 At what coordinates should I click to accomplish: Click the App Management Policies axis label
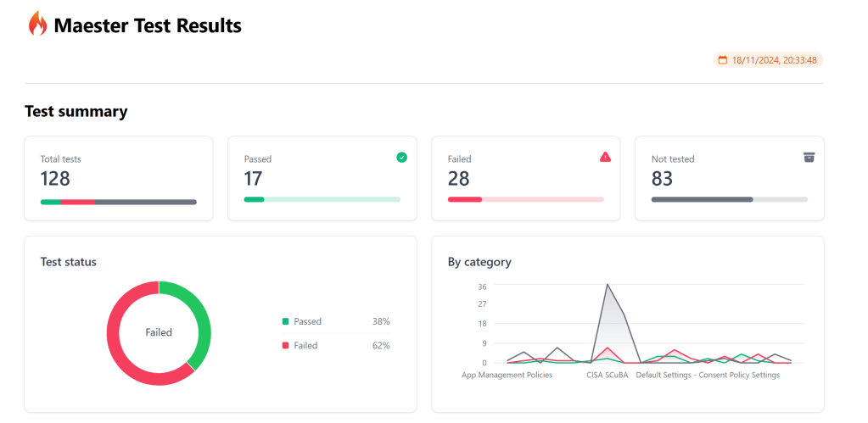[x=507, y=375]
